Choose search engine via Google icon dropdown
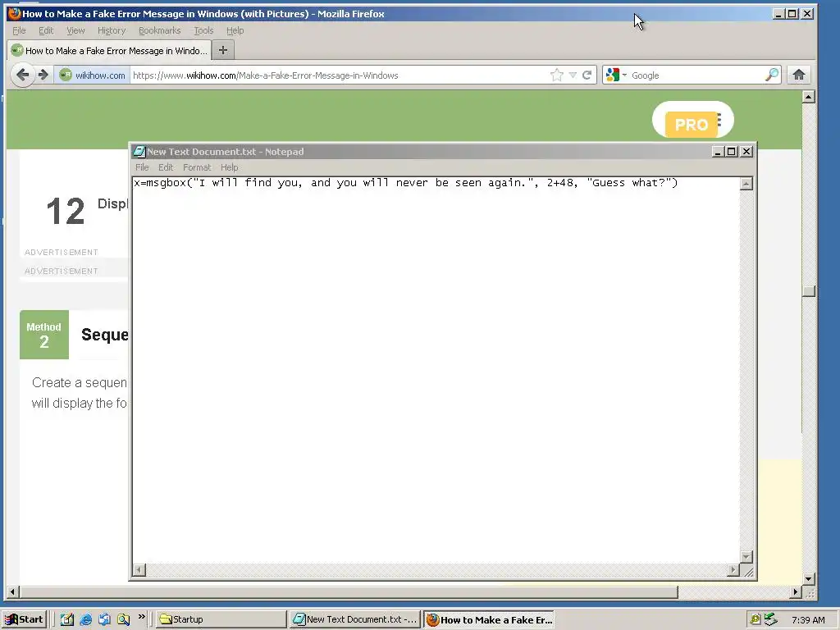 (x=616, y=75)
